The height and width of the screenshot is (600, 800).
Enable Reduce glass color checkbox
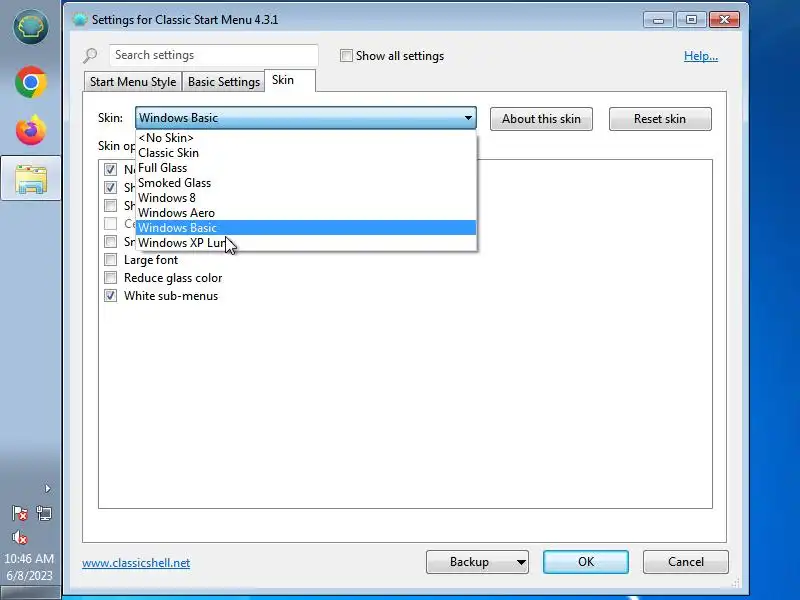tap(110, 278)
